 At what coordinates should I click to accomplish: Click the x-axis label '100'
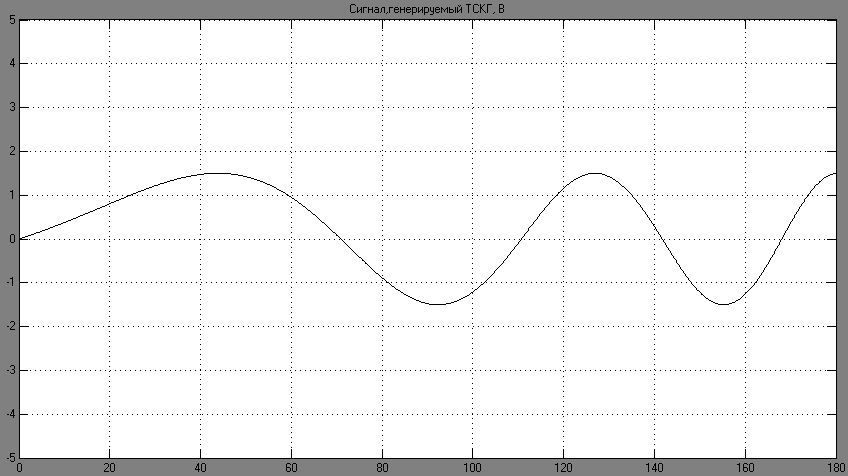tap(473, 468)
